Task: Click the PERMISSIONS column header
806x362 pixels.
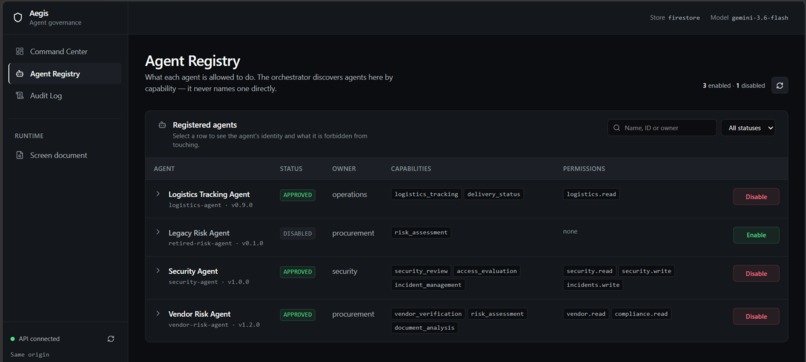Action: pyautogui.click(x=584, y=169)
